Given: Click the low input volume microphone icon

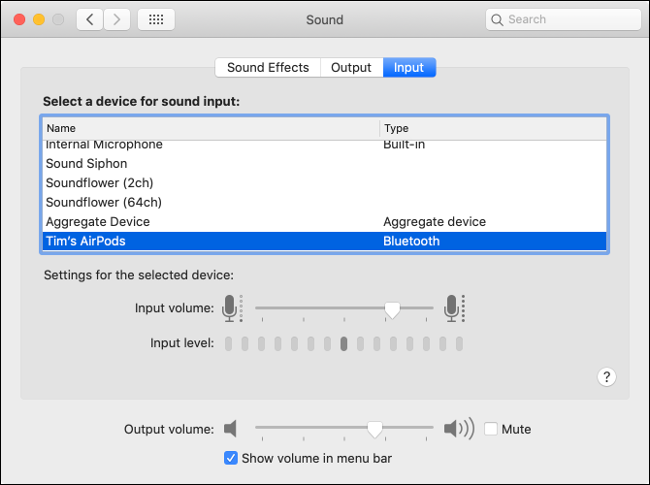Looking at the screenshot, I should point(232,309).
